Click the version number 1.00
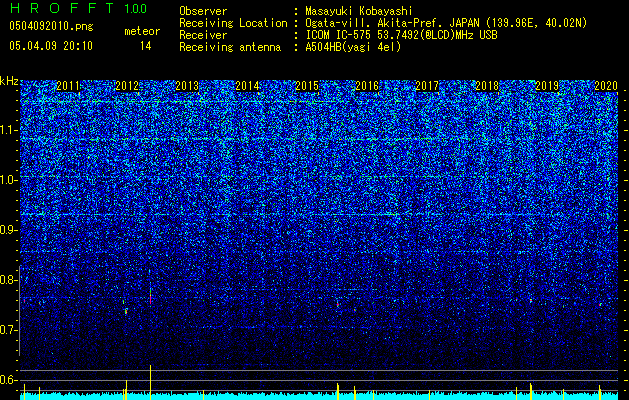This screenshot has height=400, width=629. 136,8
